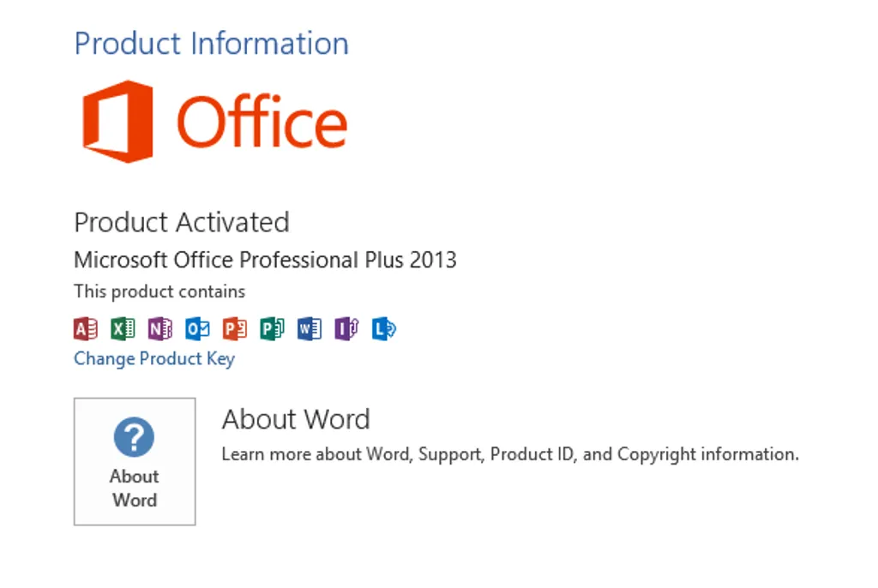
Task: Click the purple InfoPath icon
Action: pyautogui.click(x=346, y=328)
